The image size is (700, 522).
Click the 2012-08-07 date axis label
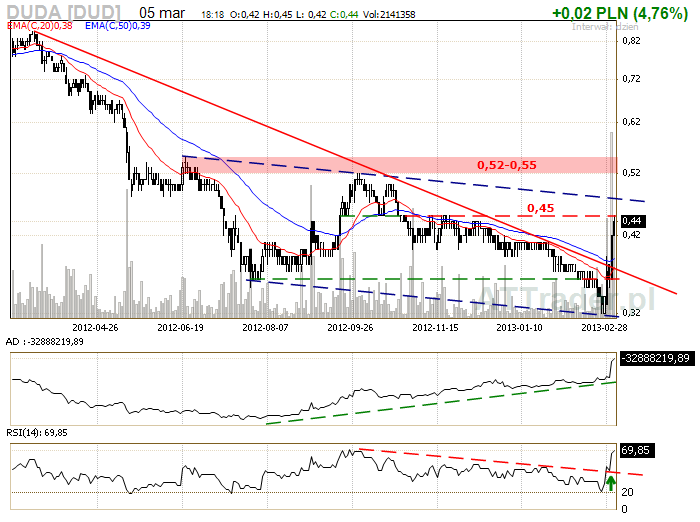tap(265, 327)
